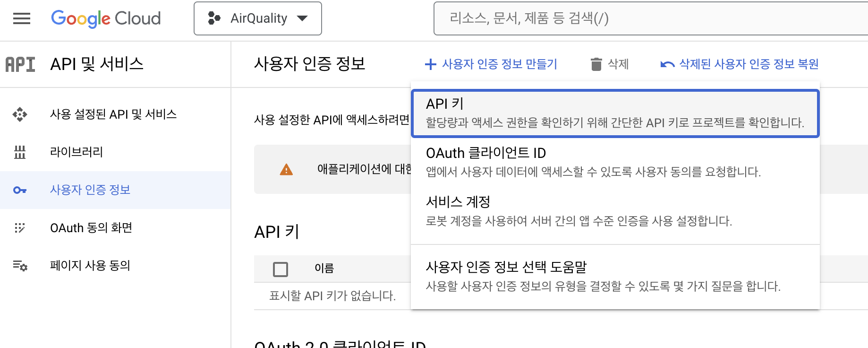Choose 서비스 계정 from the create menu
The width and height of the screenshot is (868, 348).
point(615,211)
